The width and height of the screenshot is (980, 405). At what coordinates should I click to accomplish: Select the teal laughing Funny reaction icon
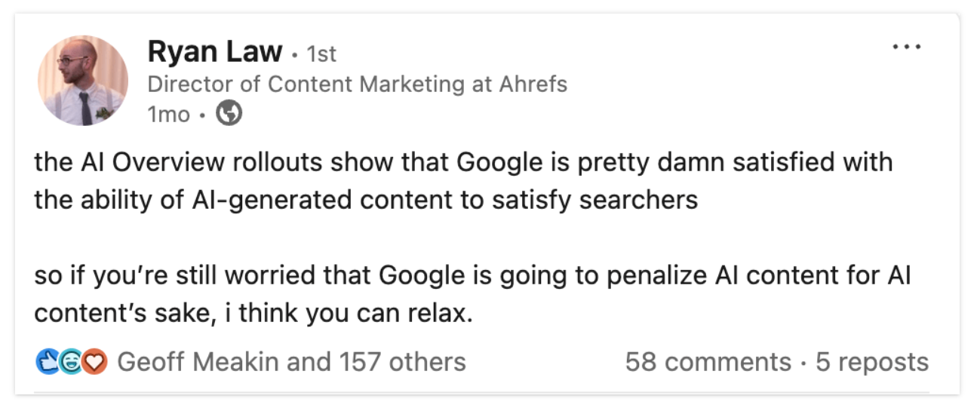click(72, 362)
